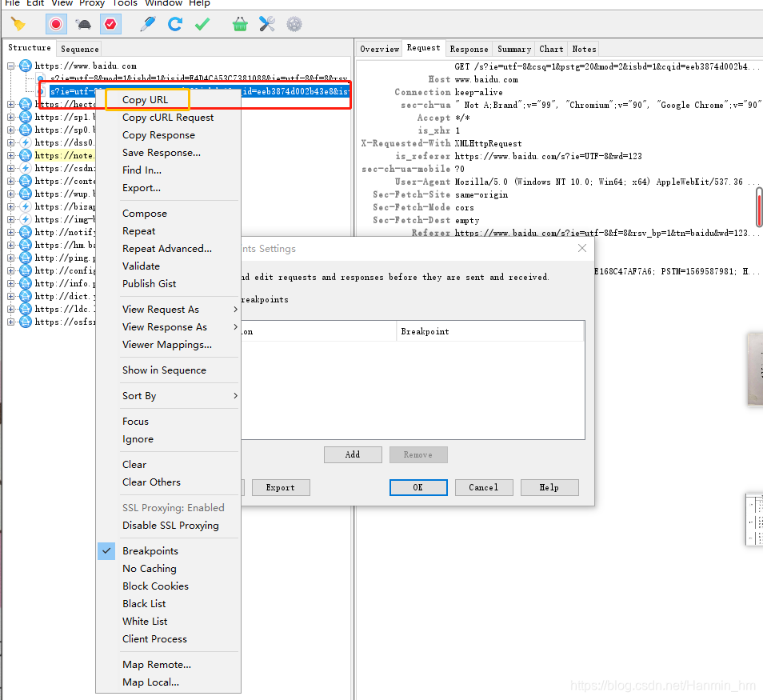Toggle No Caching menu item

coord(150,568)
